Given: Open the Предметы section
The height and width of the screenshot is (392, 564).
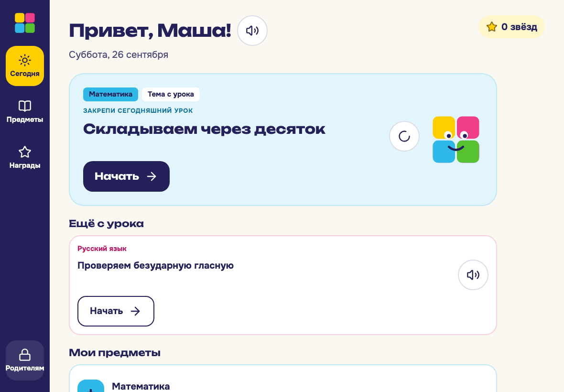Looking at the screenshot, I should 25,112.
